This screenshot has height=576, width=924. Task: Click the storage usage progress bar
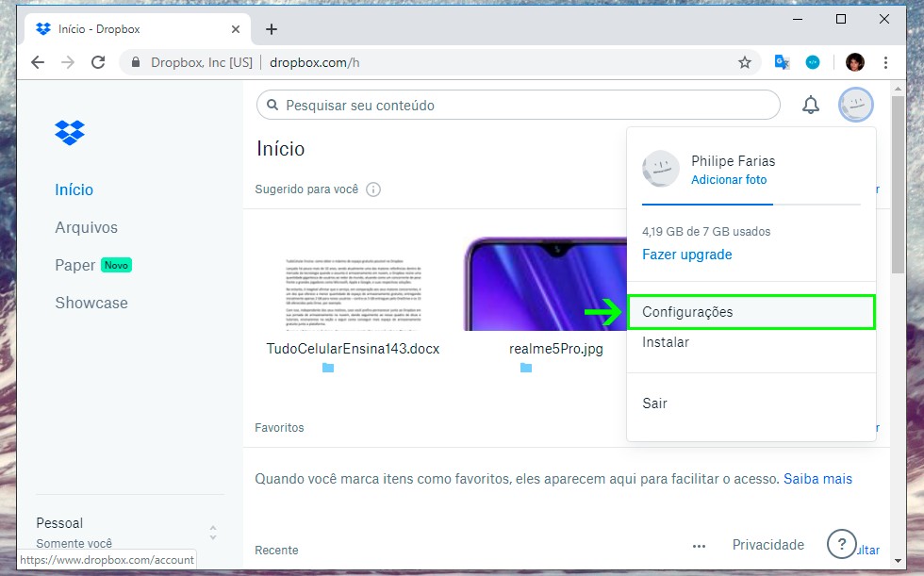coord(751,205)
